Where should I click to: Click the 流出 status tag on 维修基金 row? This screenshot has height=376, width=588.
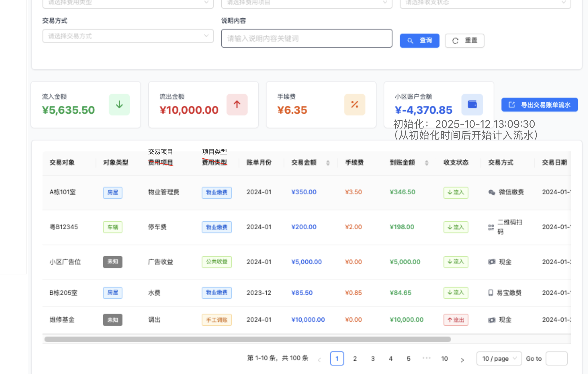(x=456, y=320)
